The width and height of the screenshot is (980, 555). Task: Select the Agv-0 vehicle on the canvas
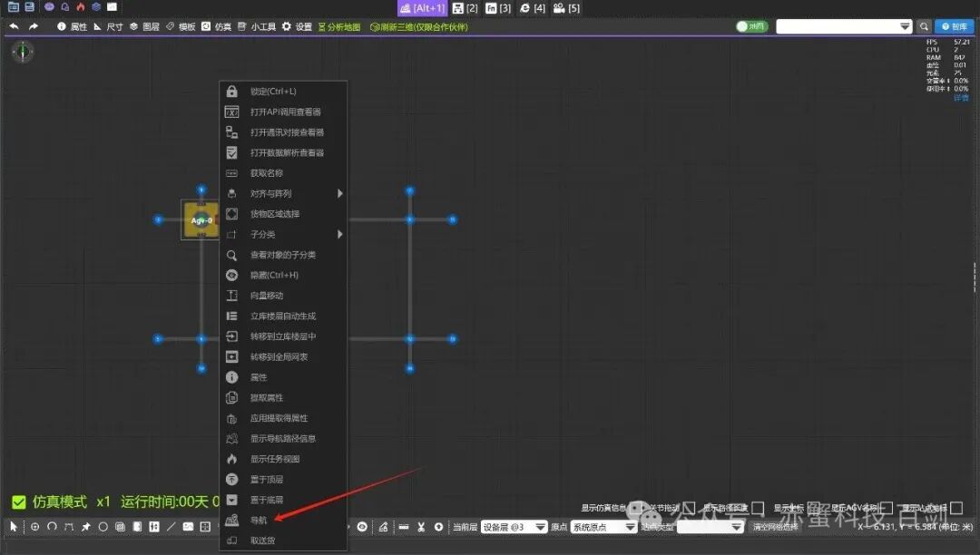tap(201, 219)
